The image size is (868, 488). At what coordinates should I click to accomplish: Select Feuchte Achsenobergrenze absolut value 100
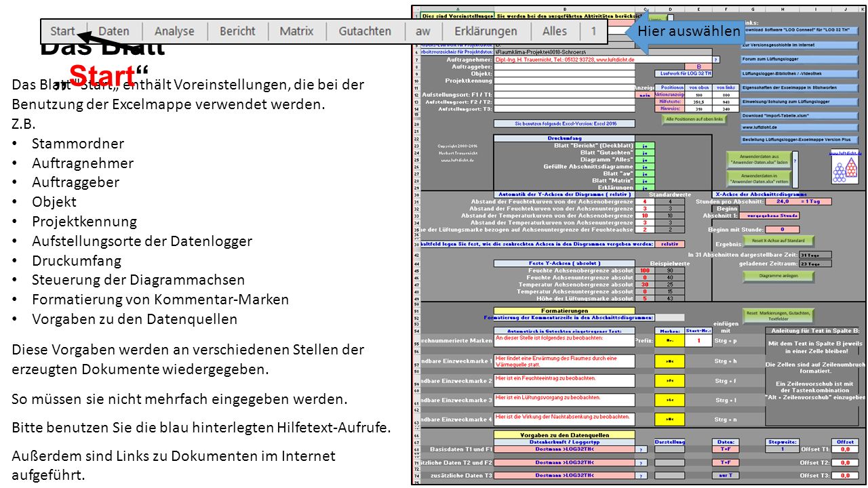(645, 270)
